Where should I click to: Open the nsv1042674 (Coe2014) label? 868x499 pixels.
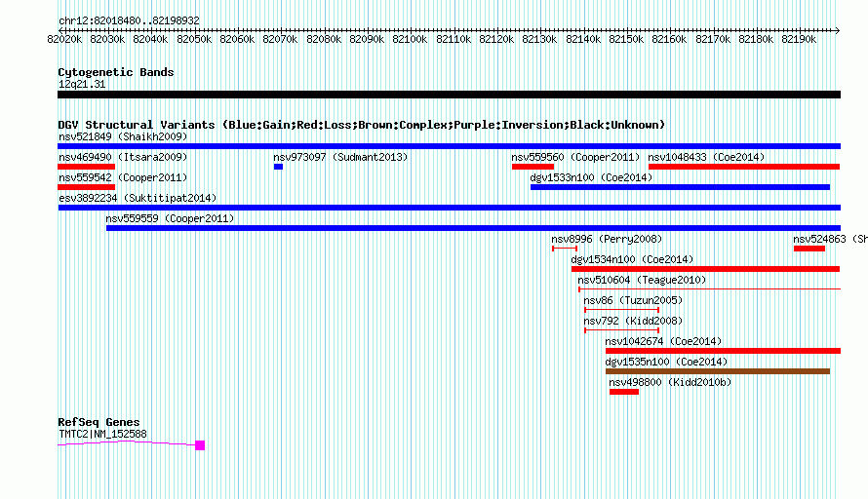pos(663,341)
